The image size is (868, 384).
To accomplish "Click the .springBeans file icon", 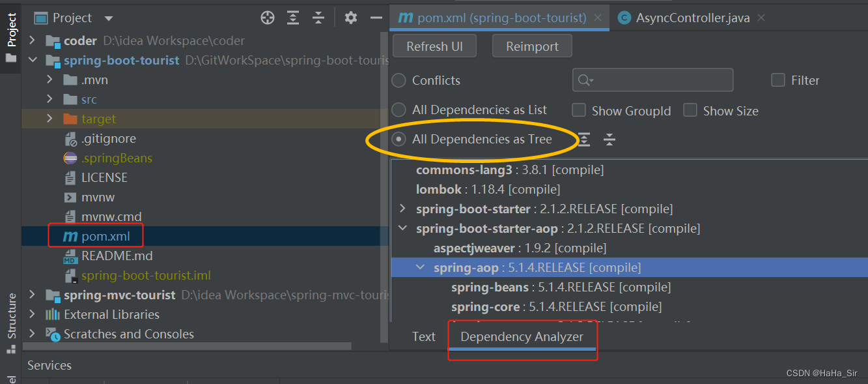I will point(70,158).
